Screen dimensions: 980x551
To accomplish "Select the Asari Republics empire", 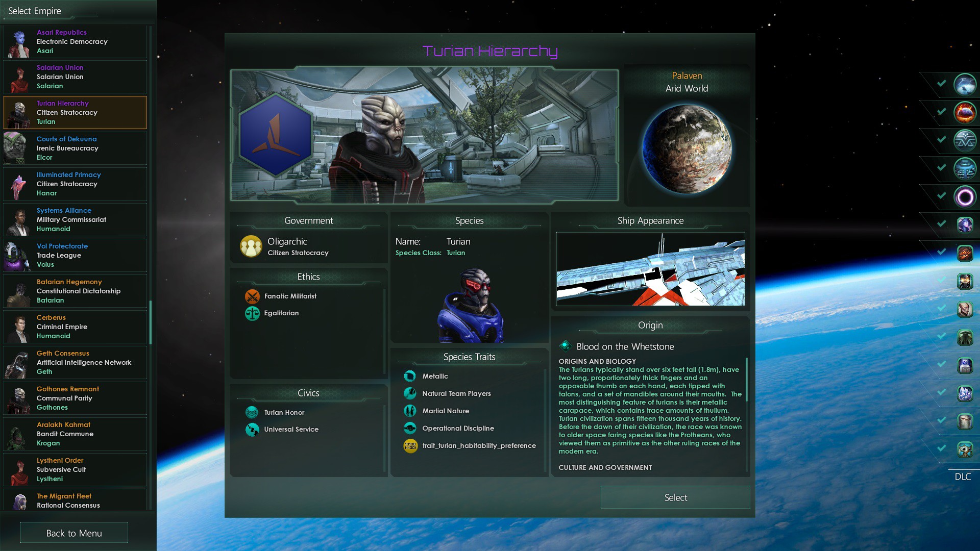I will click(74, 40).
